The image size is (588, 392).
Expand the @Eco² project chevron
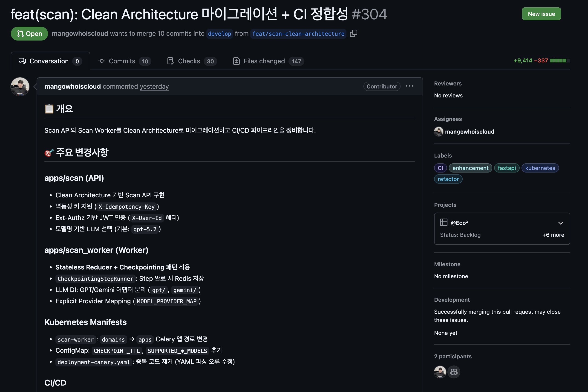[560, 223]
